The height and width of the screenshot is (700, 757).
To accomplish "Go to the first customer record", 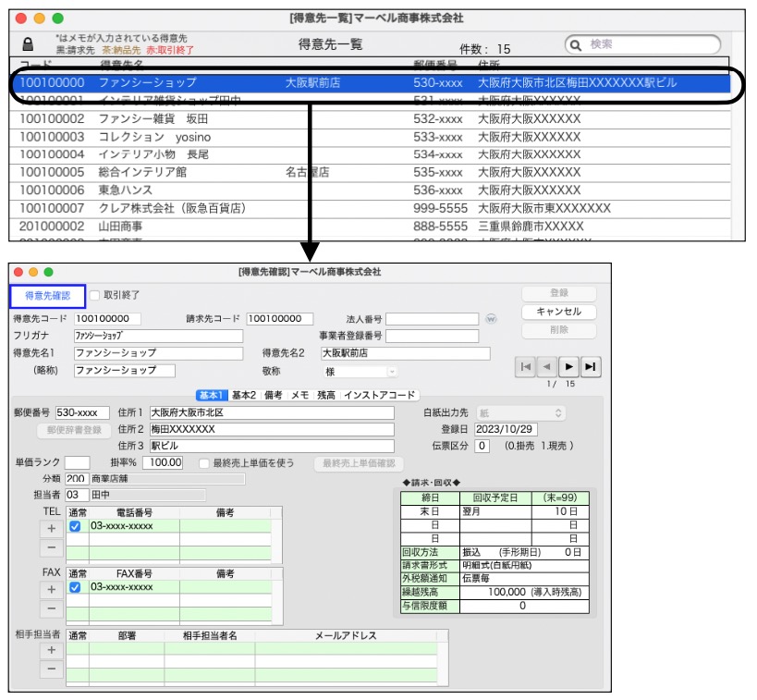I will coord(526,367).
